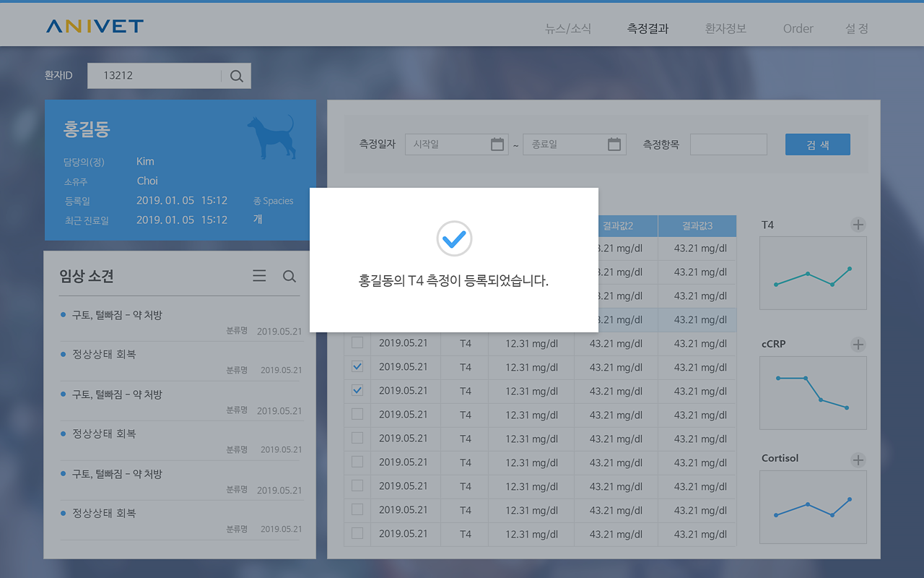Viewport: 924px width, 578px height.
Task: Click the ANIVET logo
Action: coord(95,27)
